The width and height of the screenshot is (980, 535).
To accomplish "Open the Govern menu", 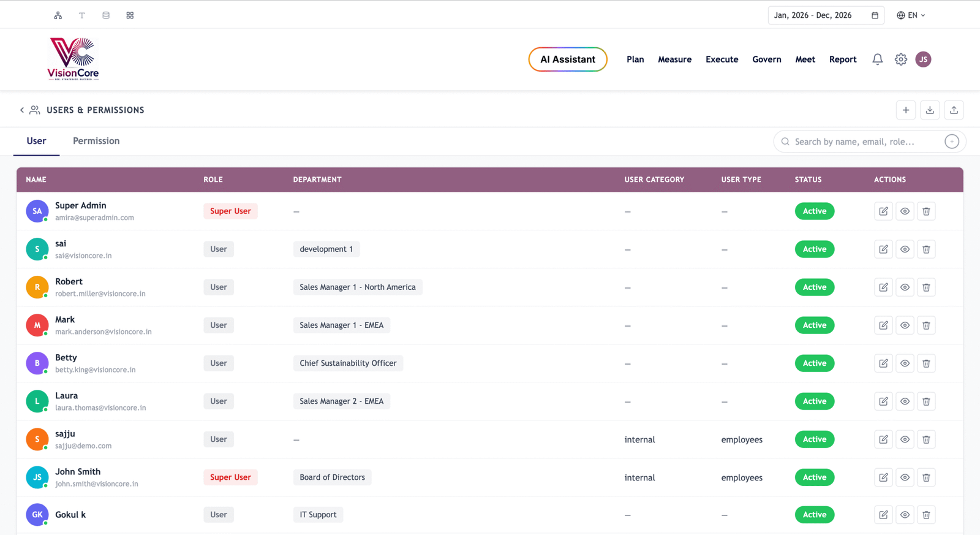I will point(766,59).
